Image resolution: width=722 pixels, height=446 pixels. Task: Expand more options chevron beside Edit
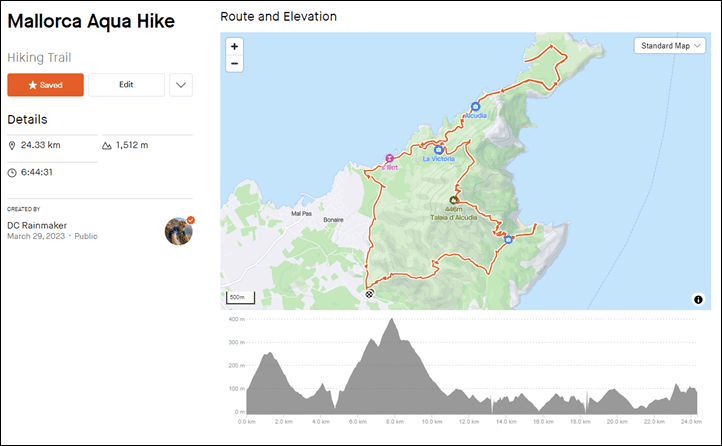(181, 85)
